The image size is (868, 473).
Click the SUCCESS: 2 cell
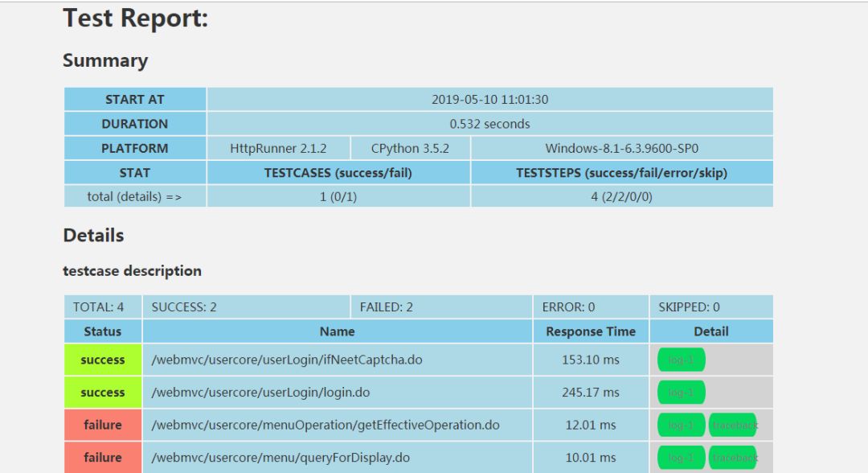tap(247, 306)
